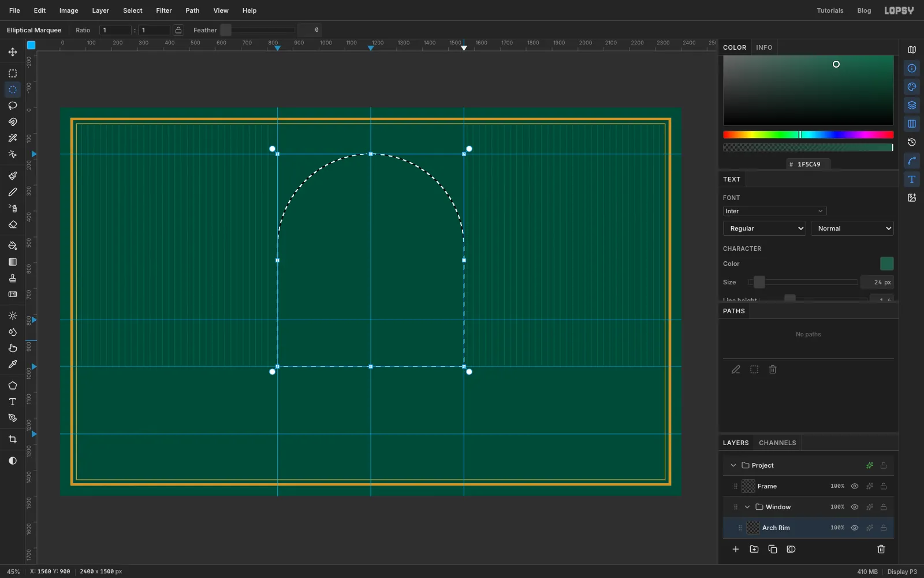
Task: Select the Lasso tool
Action: click(13, 106)
